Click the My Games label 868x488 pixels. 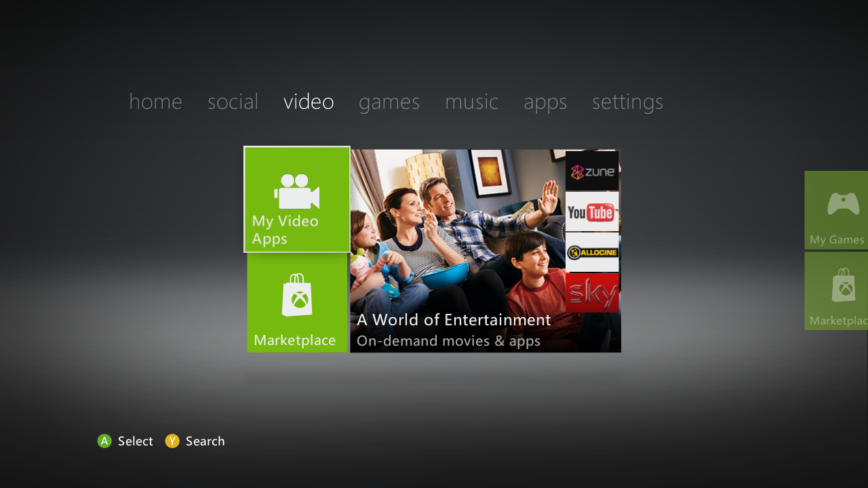837,240
